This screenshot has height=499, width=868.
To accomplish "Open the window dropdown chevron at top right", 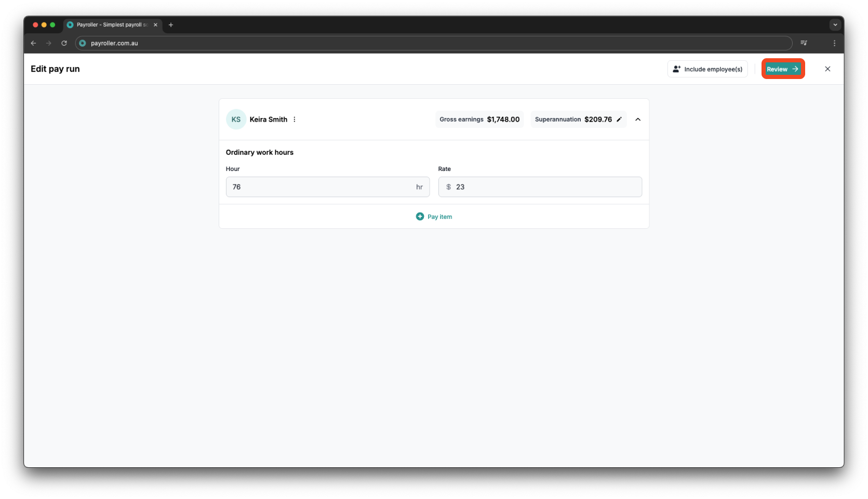I will tap(835, 24).
